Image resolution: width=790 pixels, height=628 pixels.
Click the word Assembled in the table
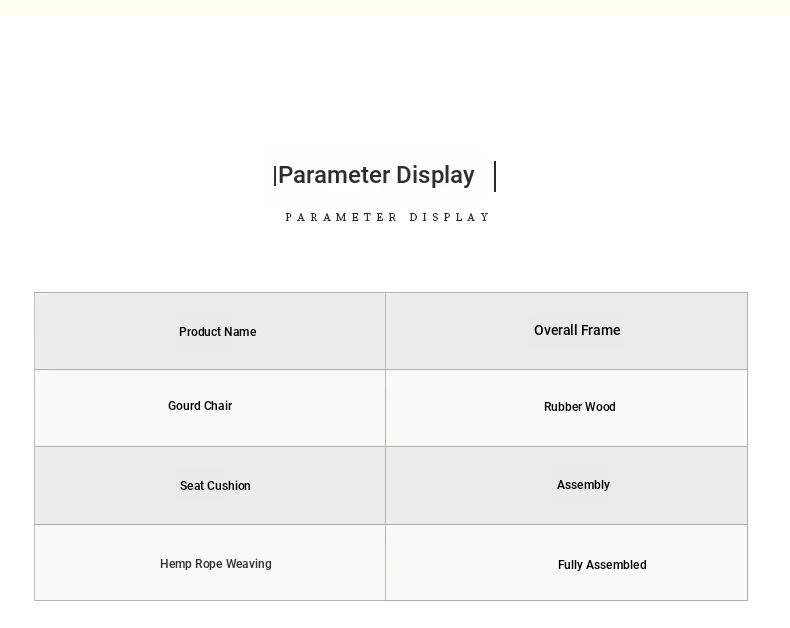617,565
